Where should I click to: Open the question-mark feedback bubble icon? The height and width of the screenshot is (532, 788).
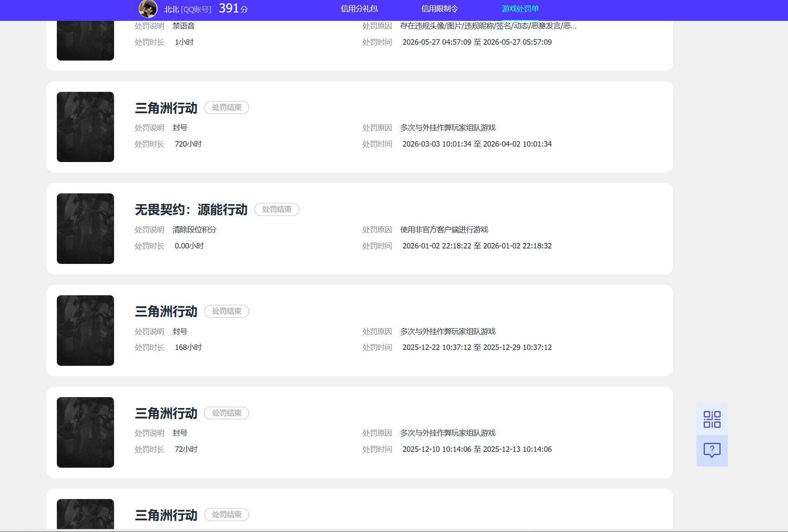(x=712, y=451)
